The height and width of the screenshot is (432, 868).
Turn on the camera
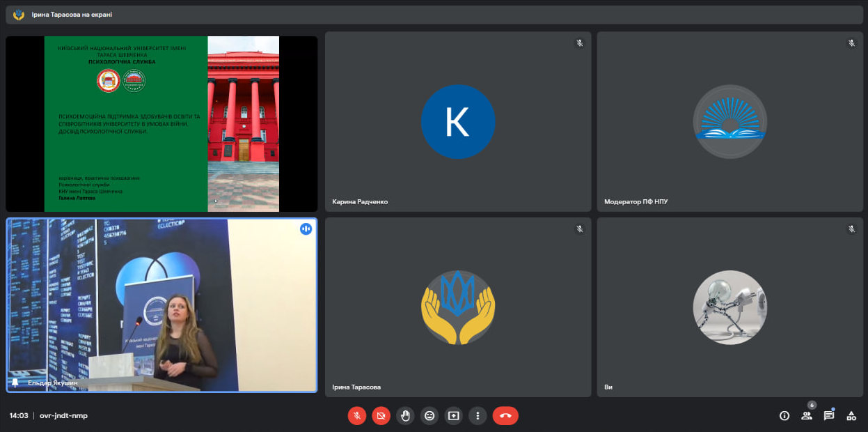[381, 415]
